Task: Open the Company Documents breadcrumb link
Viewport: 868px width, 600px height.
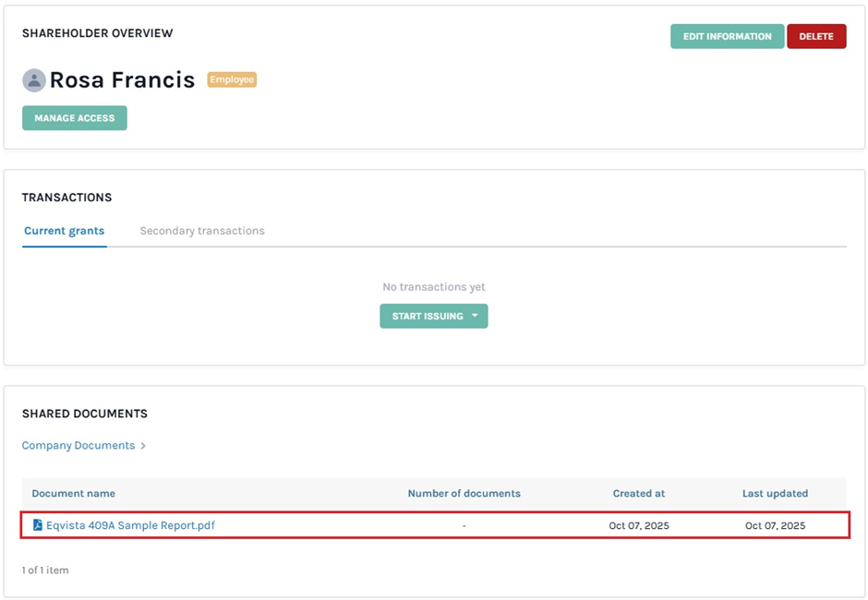Action: [x=78, y=446]
